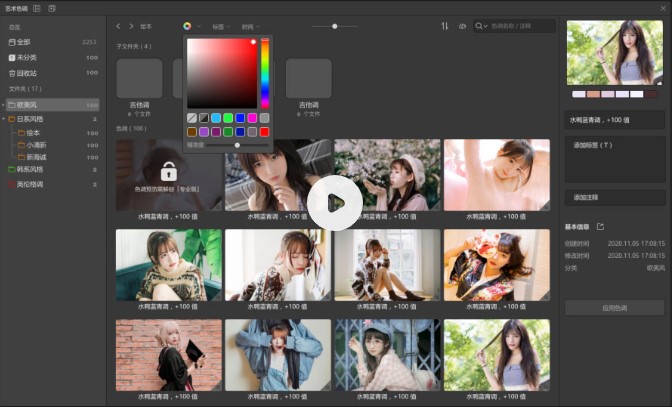Click the sort order arrows icon
Screen dimensions: 672x407
[x=445, y=26]
